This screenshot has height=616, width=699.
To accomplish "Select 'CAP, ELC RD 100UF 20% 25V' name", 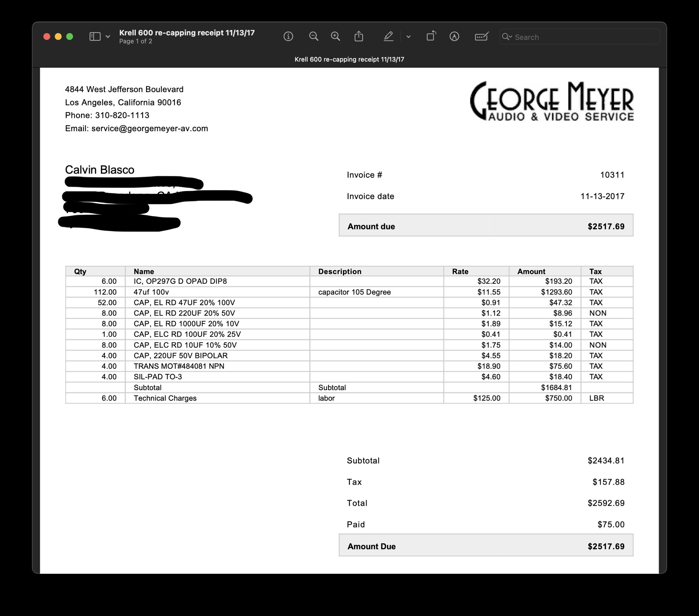I will pos(187,334).
